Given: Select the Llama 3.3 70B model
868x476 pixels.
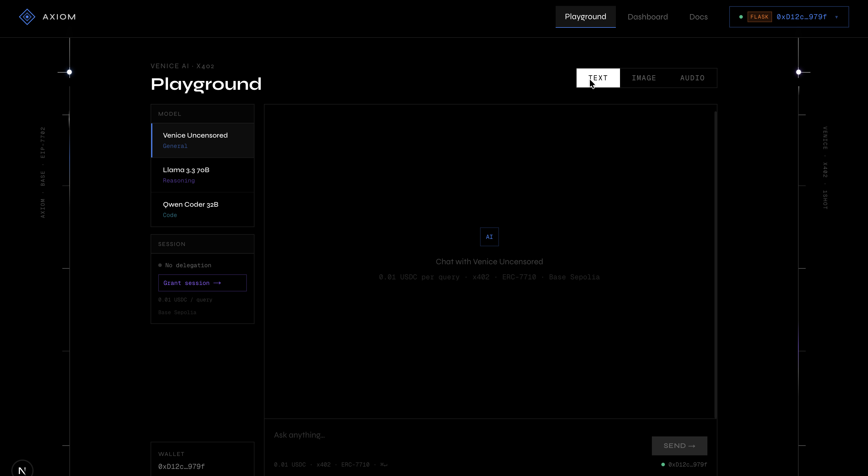Looking at the screenshot, I should coord(203,175).
